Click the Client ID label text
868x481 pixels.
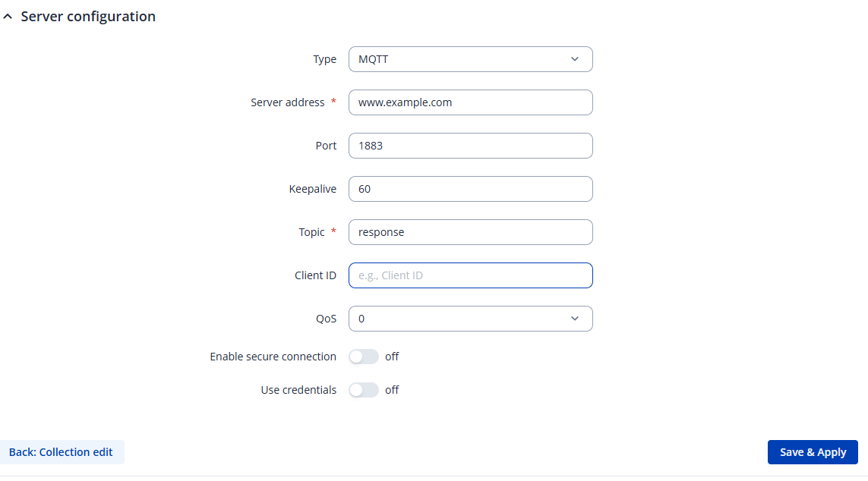315,275
